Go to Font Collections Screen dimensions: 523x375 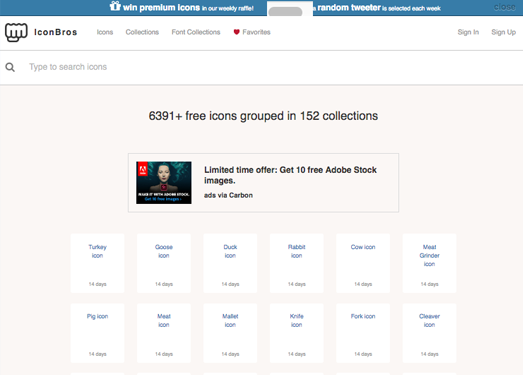click(196, 32)
